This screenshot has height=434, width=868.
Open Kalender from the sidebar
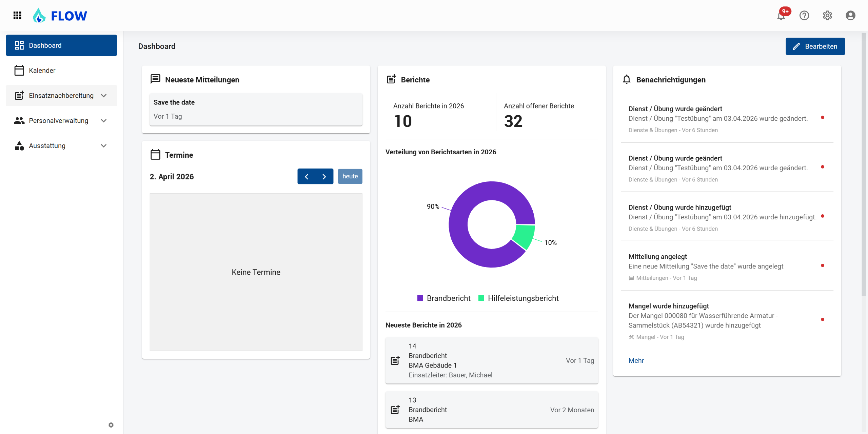(x=42, y=71)
